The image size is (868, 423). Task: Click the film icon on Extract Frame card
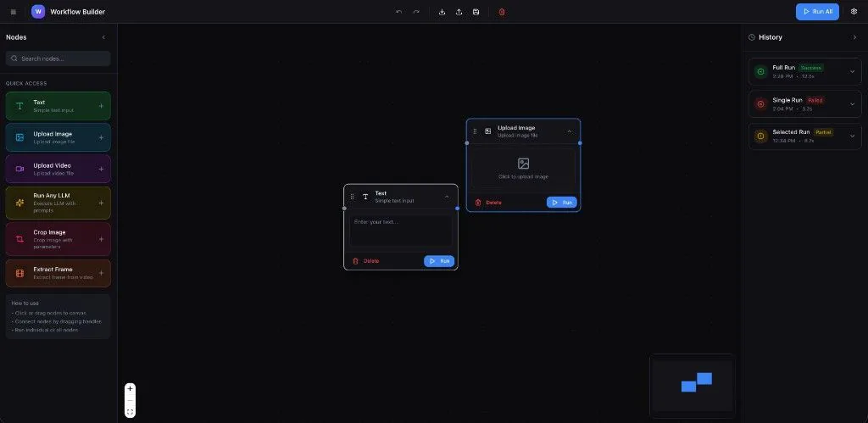pyautogui.click(x=20, y=273)
